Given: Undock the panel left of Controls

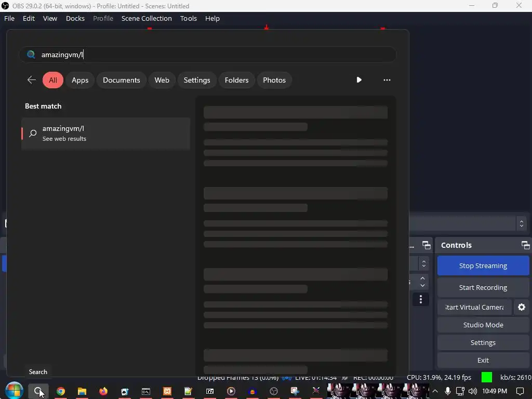Looking at the screenshot, I should (x=426, y=245).
